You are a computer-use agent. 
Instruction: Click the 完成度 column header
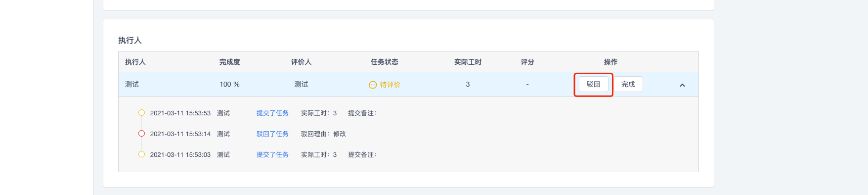tap(230, 62)
